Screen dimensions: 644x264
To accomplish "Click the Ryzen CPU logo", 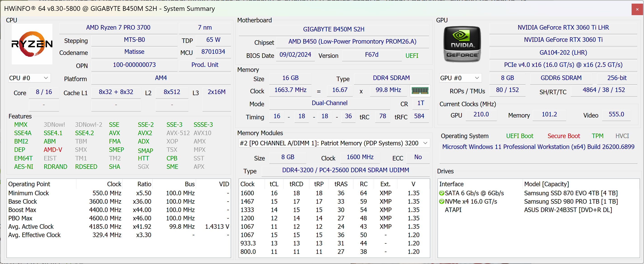I will pos(32,44).
